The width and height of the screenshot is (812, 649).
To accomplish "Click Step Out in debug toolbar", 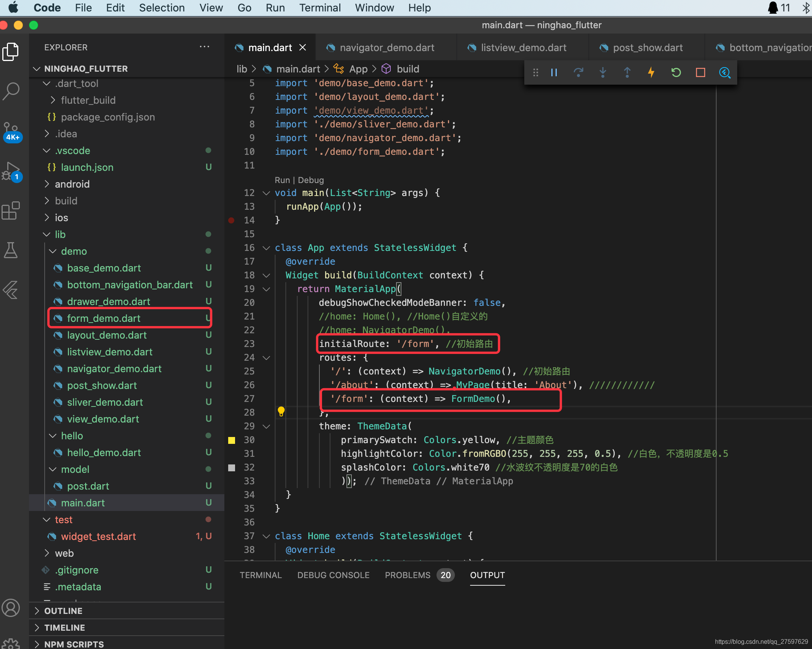I will click(x=627, y=72).
